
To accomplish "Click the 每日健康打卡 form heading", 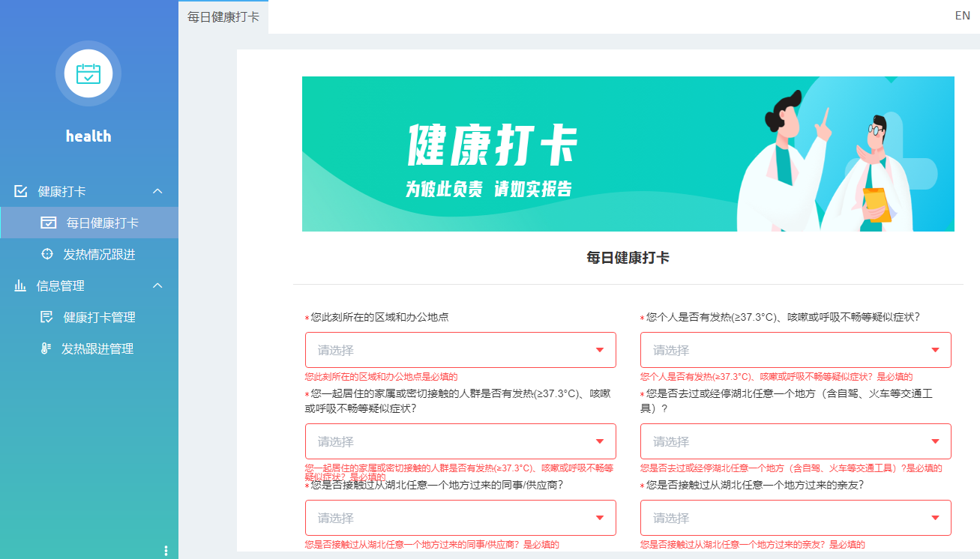I will (628, 258).
